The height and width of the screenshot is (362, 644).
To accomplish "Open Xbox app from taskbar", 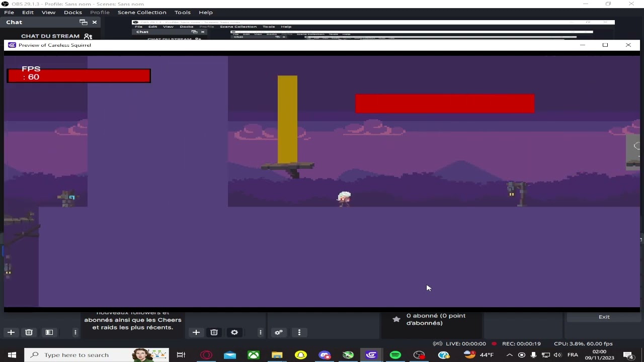I will pyautogui.click(x=254, y=355).
